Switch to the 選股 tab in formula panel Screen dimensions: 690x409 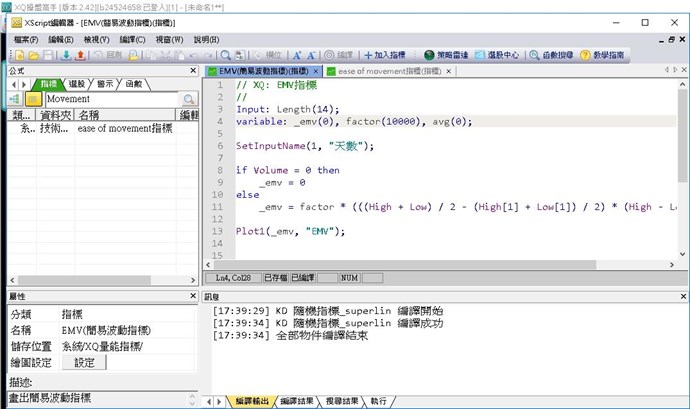[77, 84]
